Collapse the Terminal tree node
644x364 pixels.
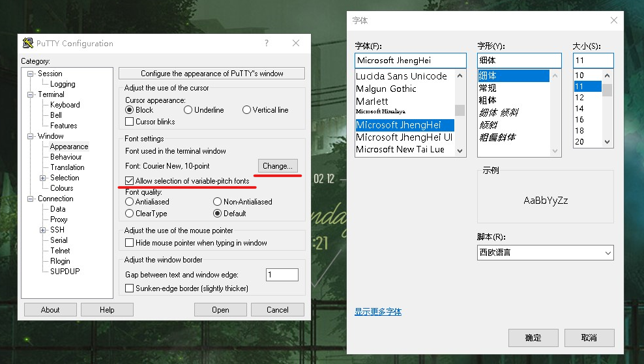point(30,95)
